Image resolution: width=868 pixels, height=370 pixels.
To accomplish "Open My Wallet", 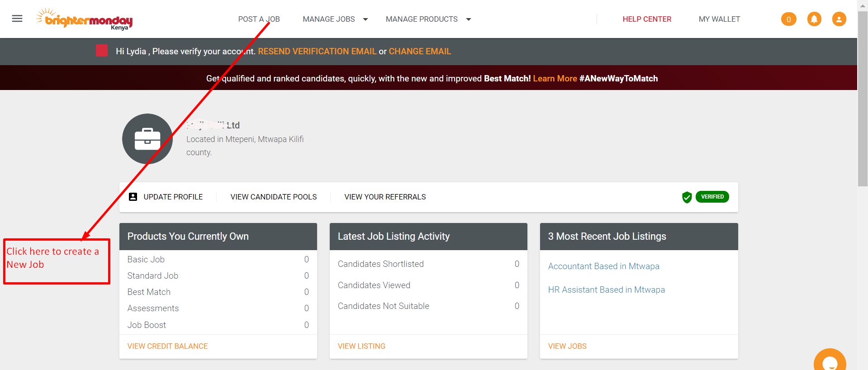I will [x=719, y=19].
